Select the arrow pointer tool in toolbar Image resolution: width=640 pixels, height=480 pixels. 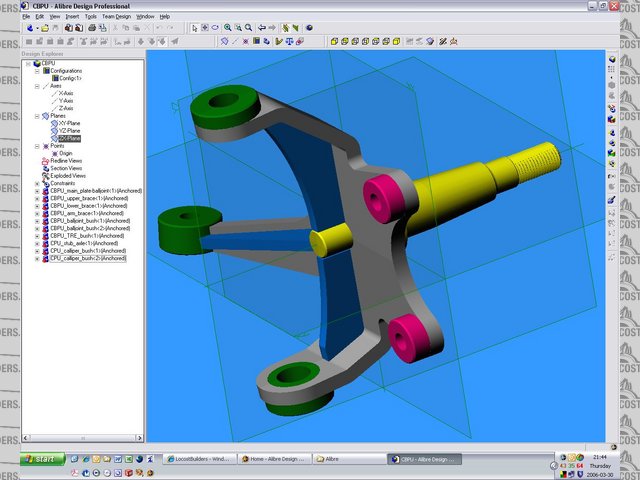pos(194,28)
